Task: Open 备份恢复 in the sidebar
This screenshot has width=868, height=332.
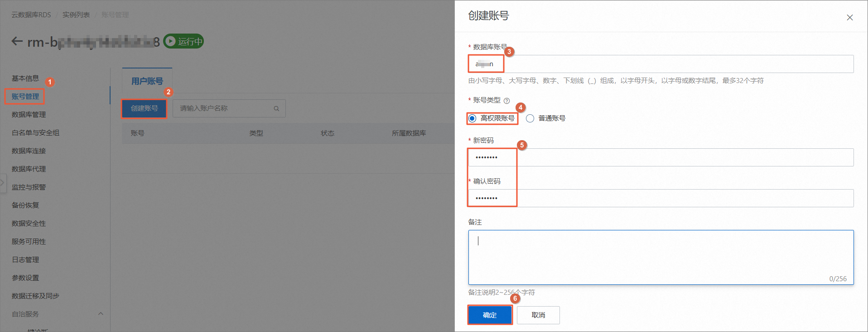Action: pyautogui.click(x=25, y=205)
